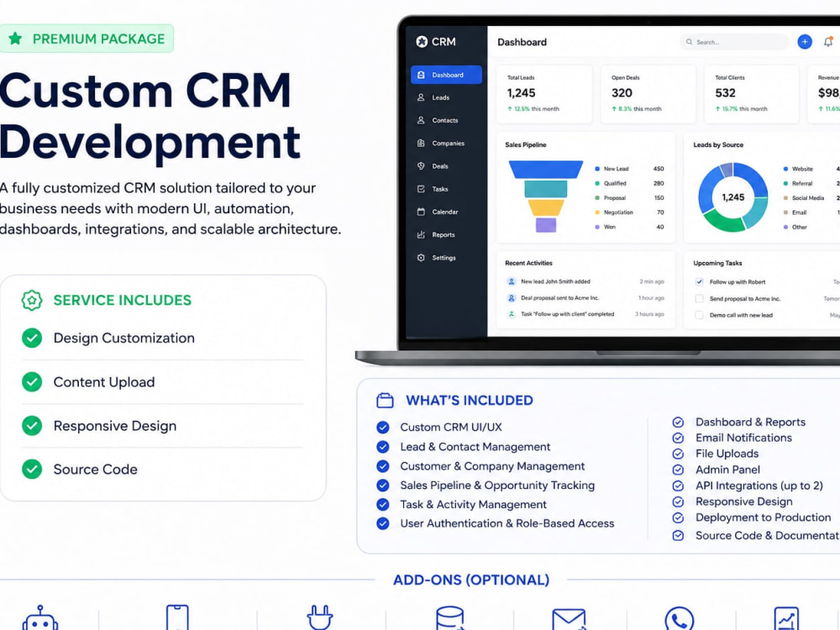
Task: Click 'New lead John Smith added' activity
Action: click(x=585, y=281)
